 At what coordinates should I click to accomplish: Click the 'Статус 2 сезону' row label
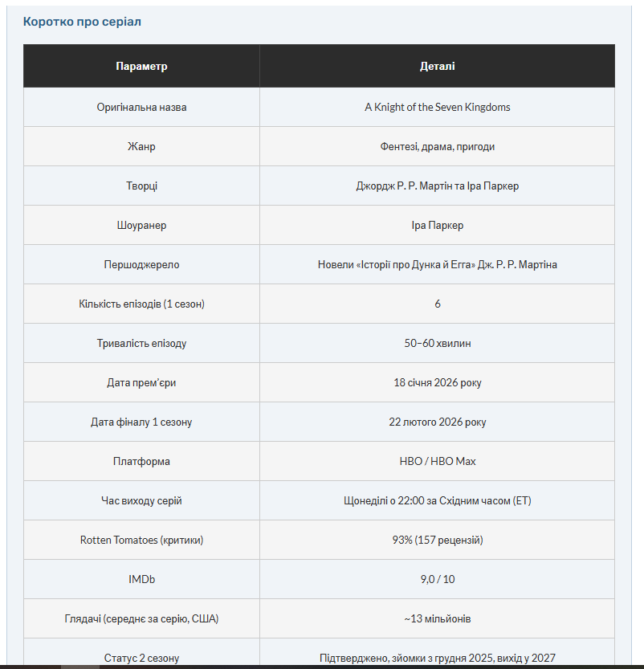point(141,658)
